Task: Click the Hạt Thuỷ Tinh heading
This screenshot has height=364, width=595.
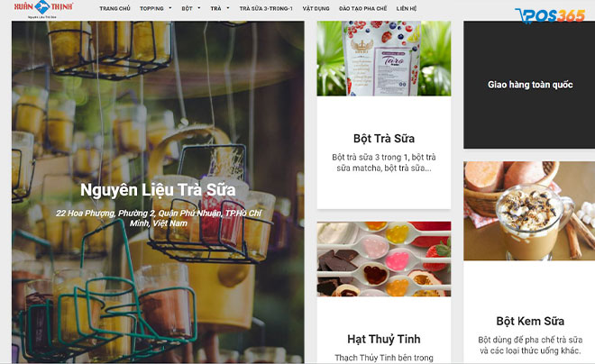Action: [384, 339]
